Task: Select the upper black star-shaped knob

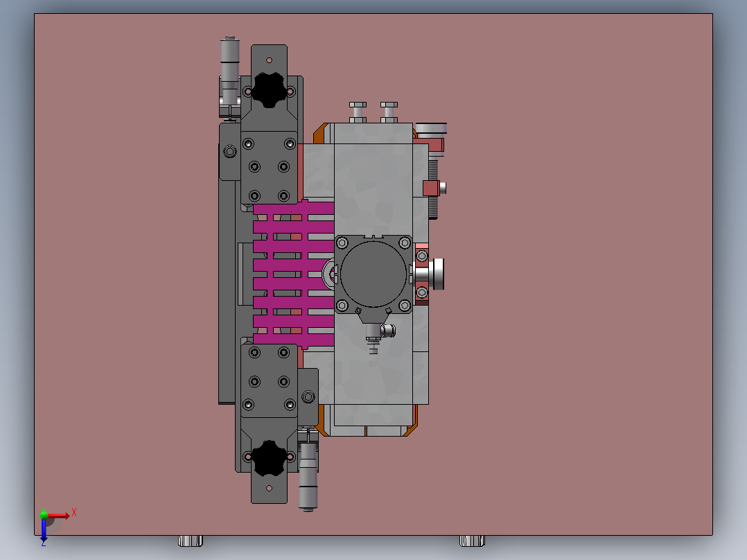Action: [269, 90]
